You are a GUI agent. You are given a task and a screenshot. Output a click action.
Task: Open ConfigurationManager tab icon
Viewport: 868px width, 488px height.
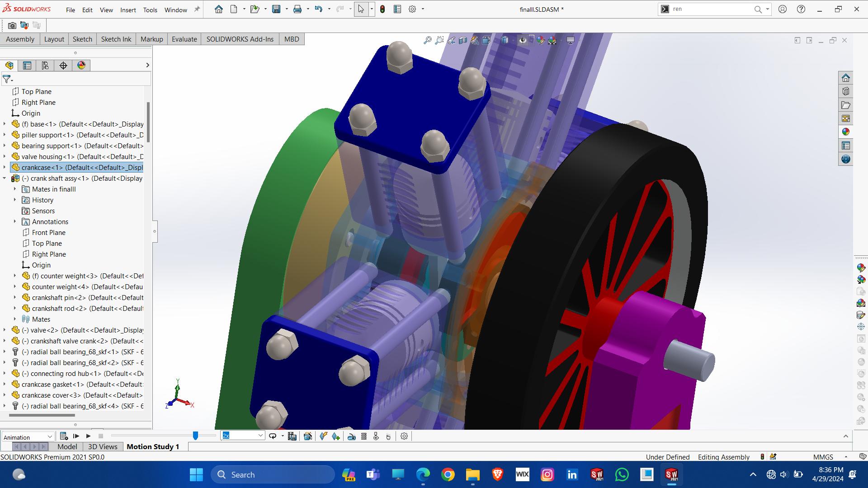coord(45,66)
